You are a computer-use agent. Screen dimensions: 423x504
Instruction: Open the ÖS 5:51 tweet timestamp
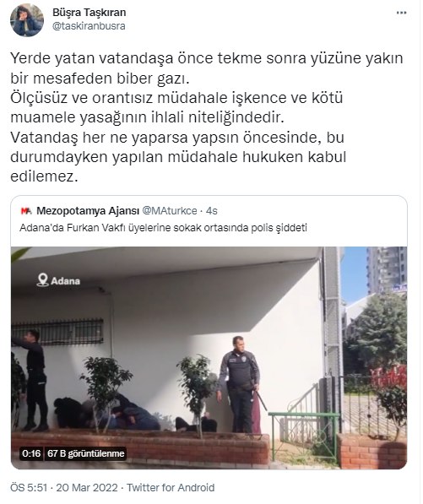click(x=29, y=488)
